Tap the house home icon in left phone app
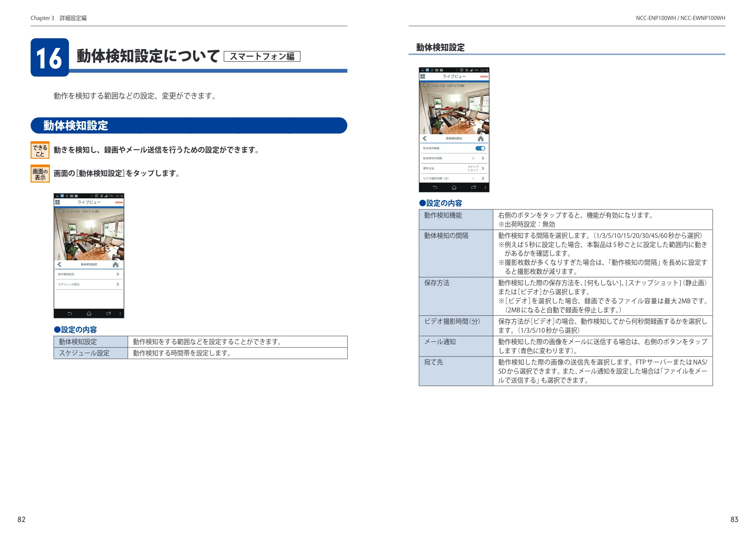Screen dimensions: 756x536 tap(116, 264)
